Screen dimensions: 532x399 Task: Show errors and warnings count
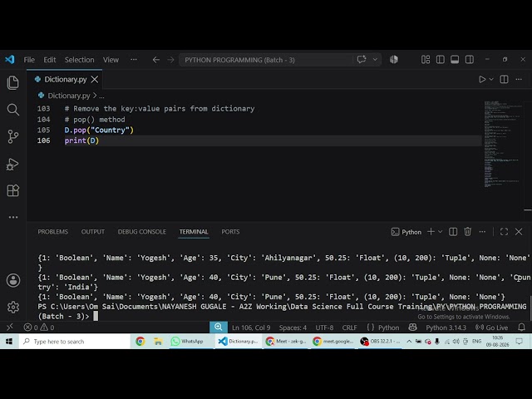39,328
